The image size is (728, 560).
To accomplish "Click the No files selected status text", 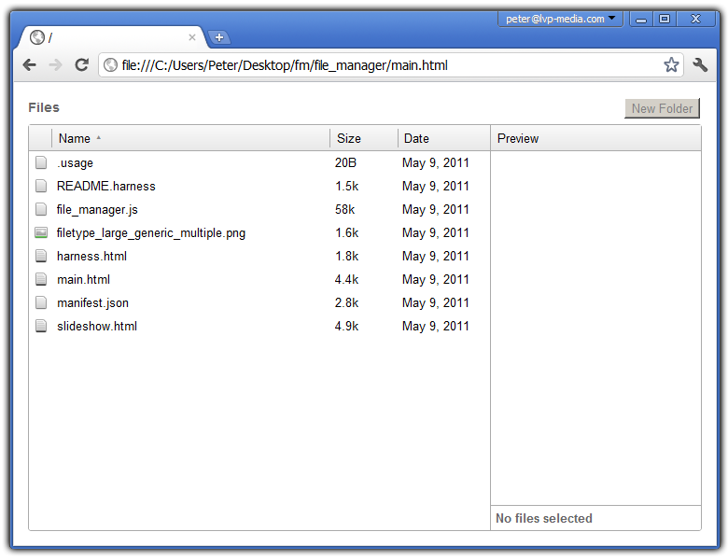I will pyautogui.click(x=544, y=518).
